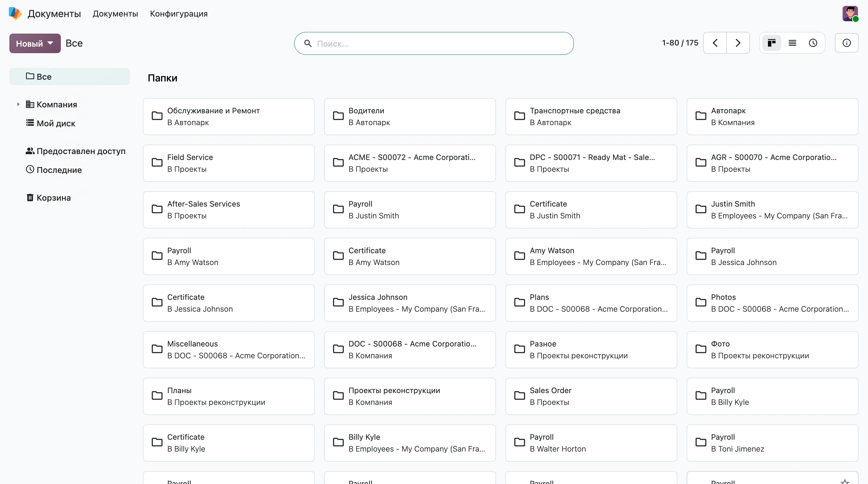The image size is (868, 484).
Task: Click folder icon of Sales Order card
Action: tap(520, 396)
